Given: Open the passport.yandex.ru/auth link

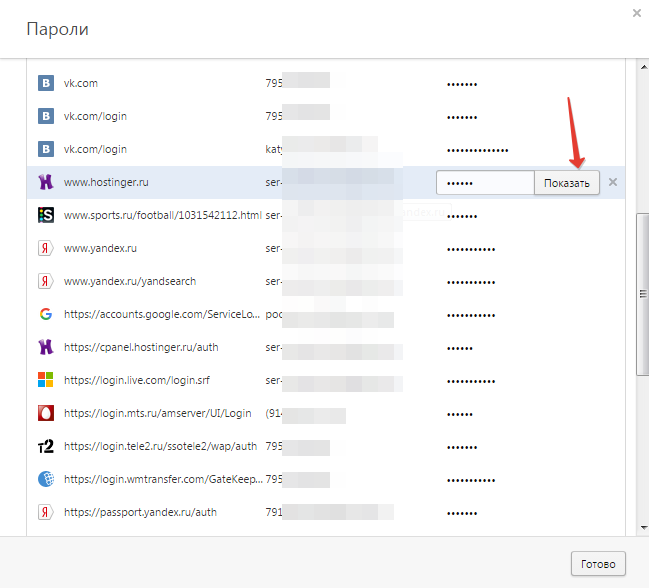Looking at the screenshot, I should pyautogui.click(x=140, y=512).
